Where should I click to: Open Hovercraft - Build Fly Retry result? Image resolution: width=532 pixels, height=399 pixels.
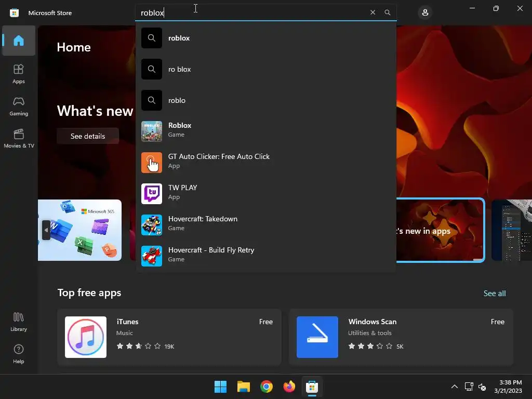[266, 256]
